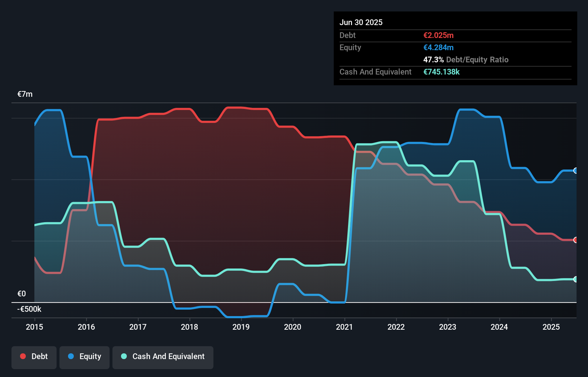
Task: Open details for Cash And Equivalent row
Action: tap(375, 72)
